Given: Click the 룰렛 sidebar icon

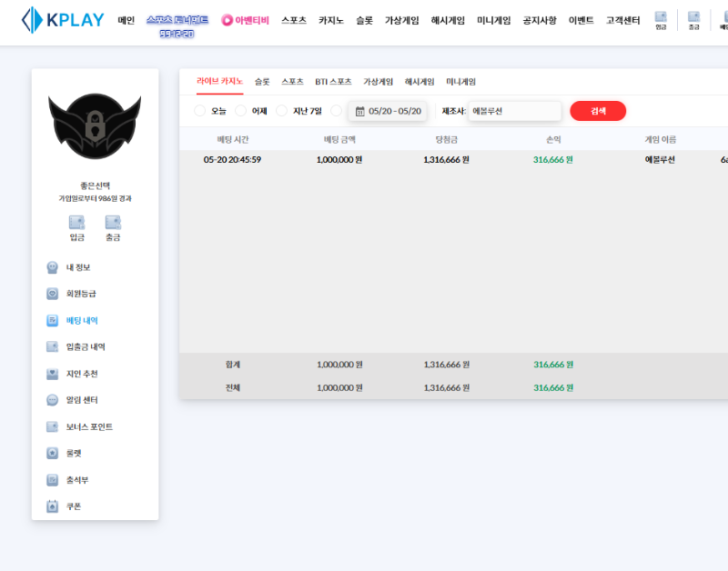Looking at the screenshot, I should (x=53, y=453).
